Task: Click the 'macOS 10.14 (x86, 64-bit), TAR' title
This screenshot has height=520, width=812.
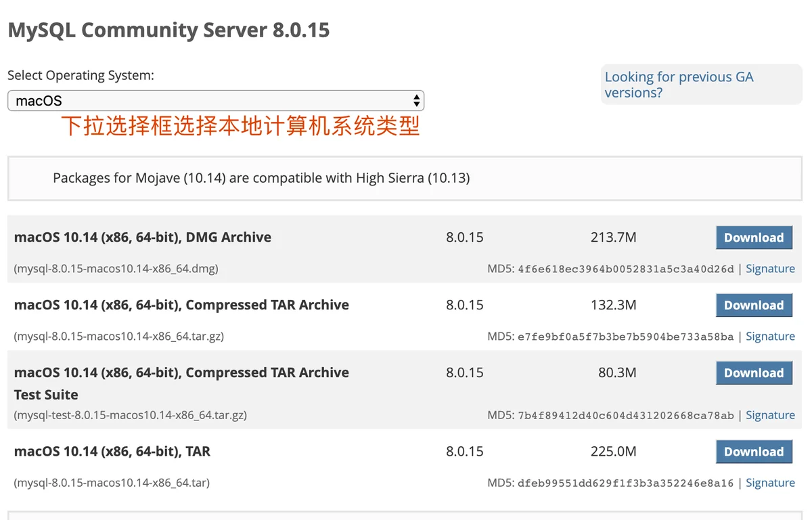Action: click(112, 452)
